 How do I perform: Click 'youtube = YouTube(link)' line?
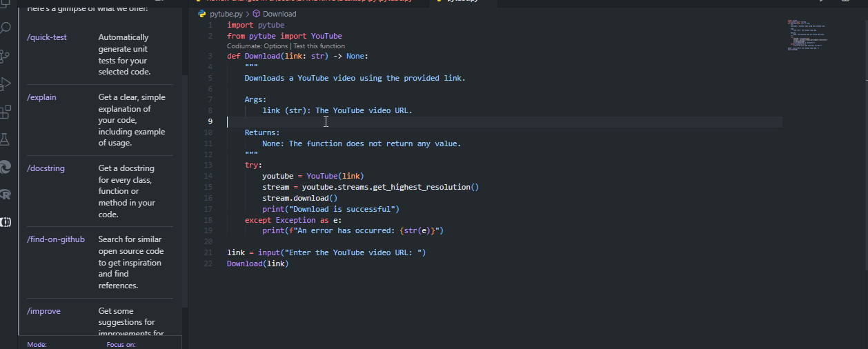click(x=313, y=176)
